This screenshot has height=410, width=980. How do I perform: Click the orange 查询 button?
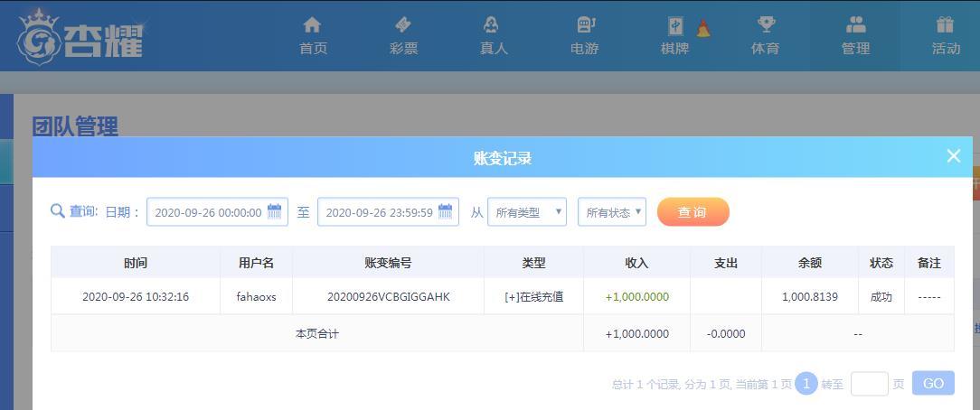click(693, 212)
